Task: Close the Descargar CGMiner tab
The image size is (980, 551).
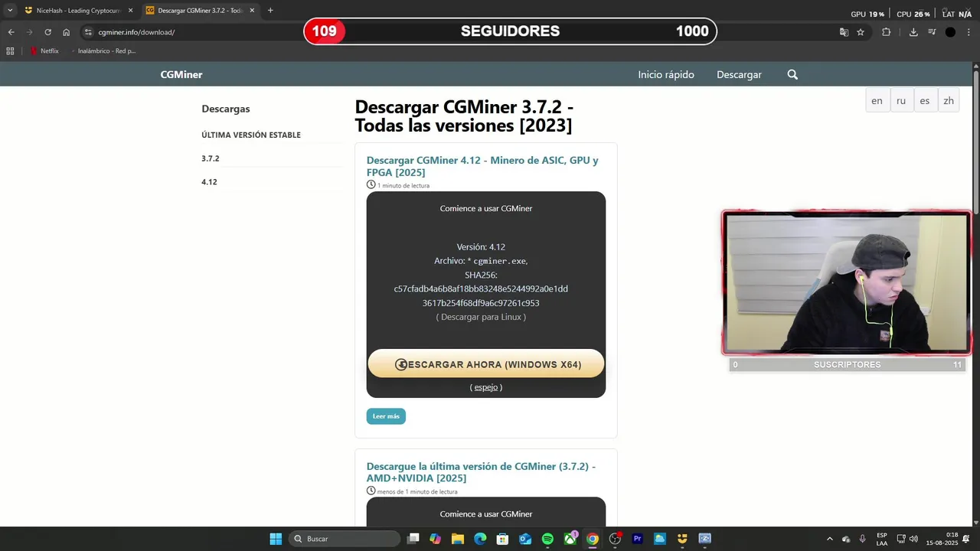Action: click(252, 11)
